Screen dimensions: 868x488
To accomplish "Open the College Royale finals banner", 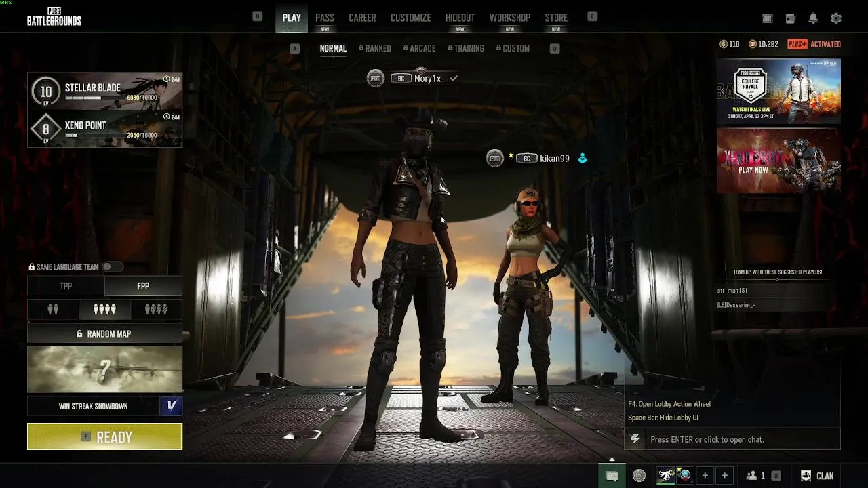I will (x=778, y=91).
